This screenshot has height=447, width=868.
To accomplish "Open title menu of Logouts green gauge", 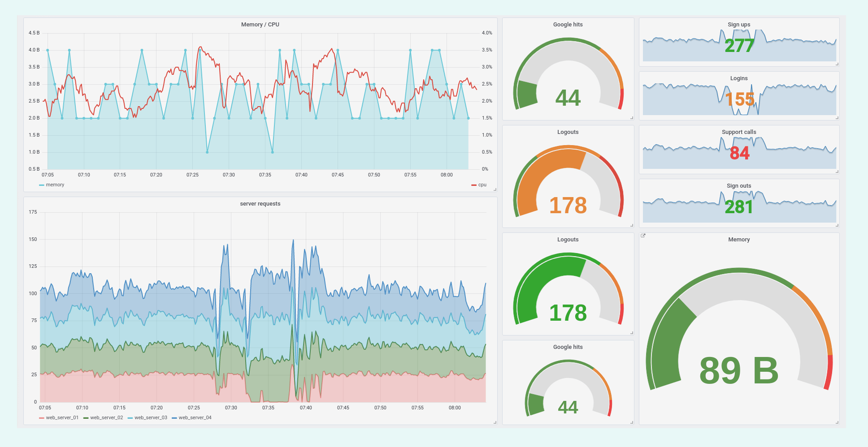I will click(568, 240).
